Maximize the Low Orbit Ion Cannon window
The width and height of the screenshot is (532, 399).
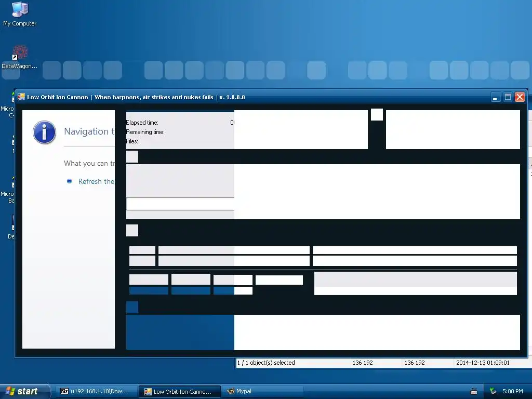pos(508,97)
